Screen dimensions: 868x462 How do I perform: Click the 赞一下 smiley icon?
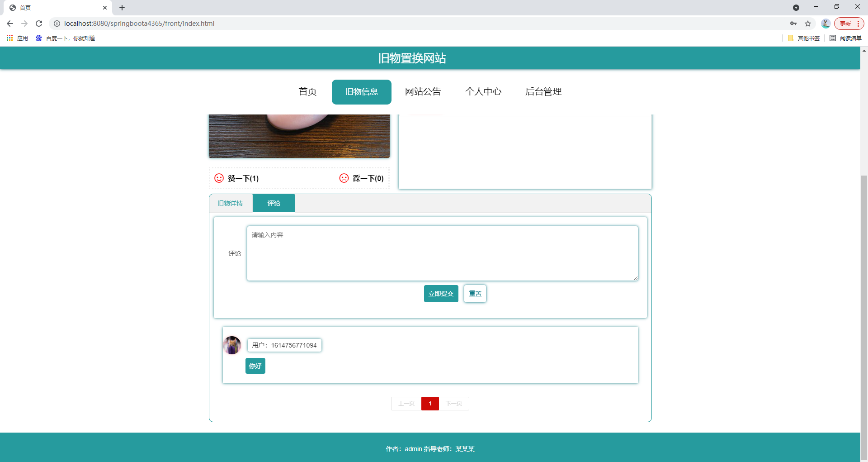(219, 178)
